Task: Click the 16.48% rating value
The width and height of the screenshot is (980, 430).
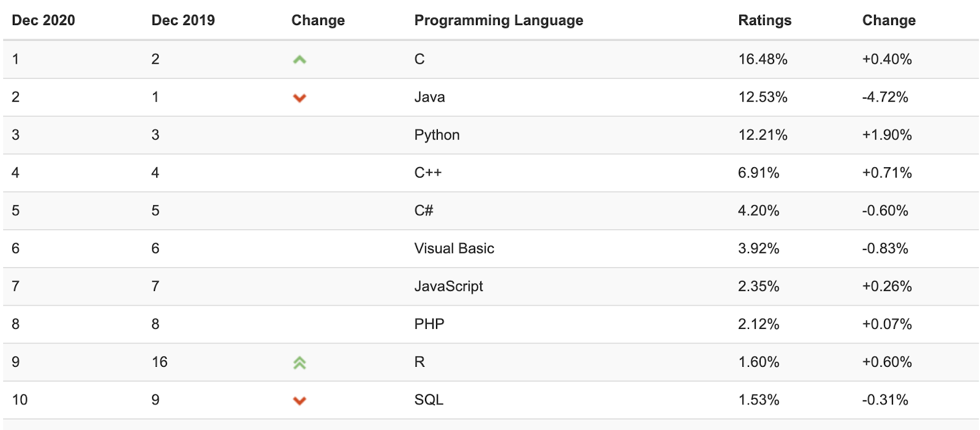Action: pos(763,59)
